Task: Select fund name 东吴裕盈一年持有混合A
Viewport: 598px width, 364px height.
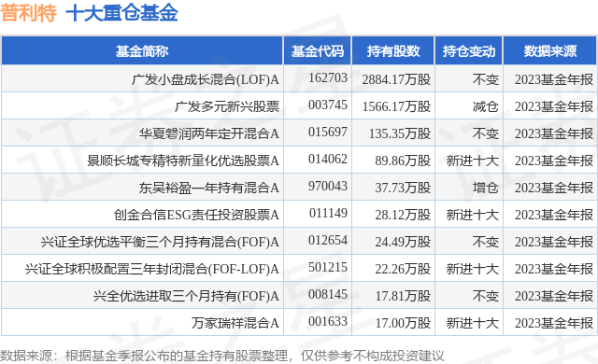Action: click(208, 188)
